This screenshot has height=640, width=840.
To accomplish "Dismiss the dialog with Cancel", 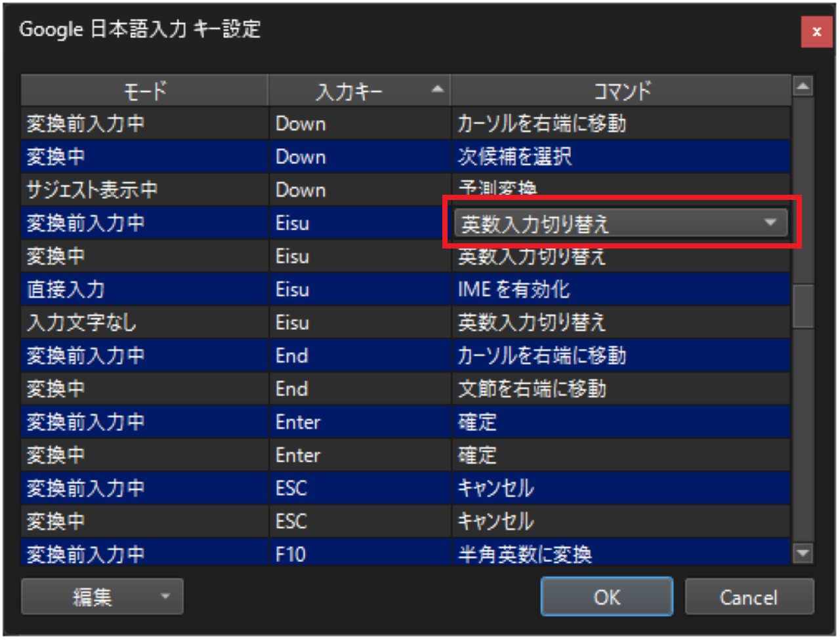I will tap(749, 597).
